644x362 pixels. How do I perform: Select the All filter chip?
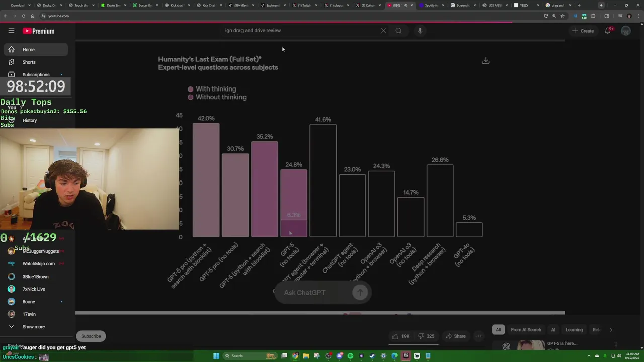(x=498, y=330)
